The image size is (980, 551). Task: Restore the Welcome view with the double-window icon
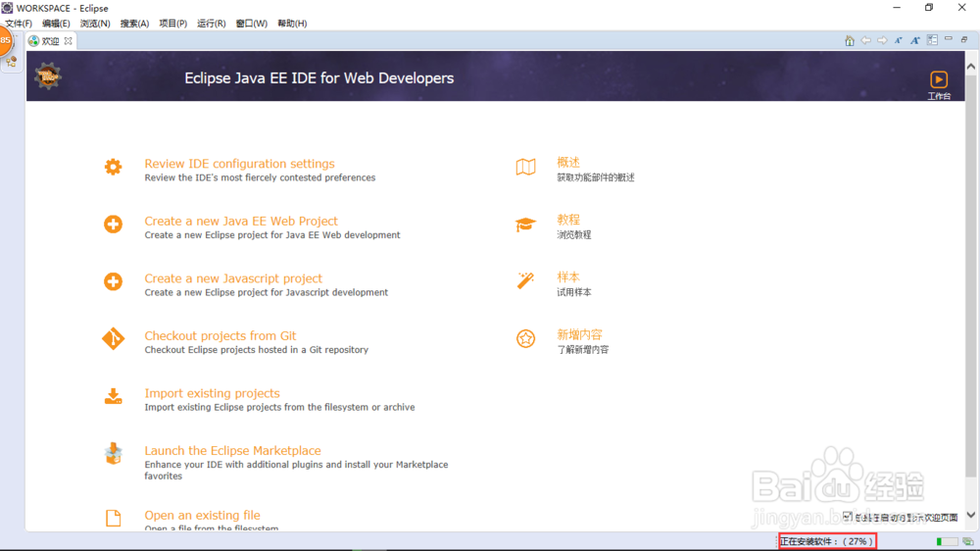coord(964,39)
